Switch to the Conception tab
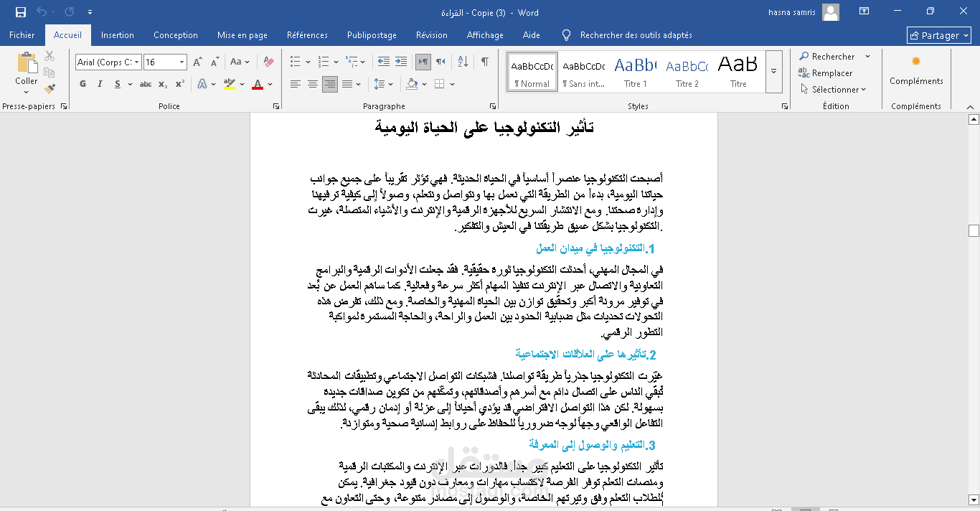The height and width of the screenshot is (511, 980). pos(176,35)
